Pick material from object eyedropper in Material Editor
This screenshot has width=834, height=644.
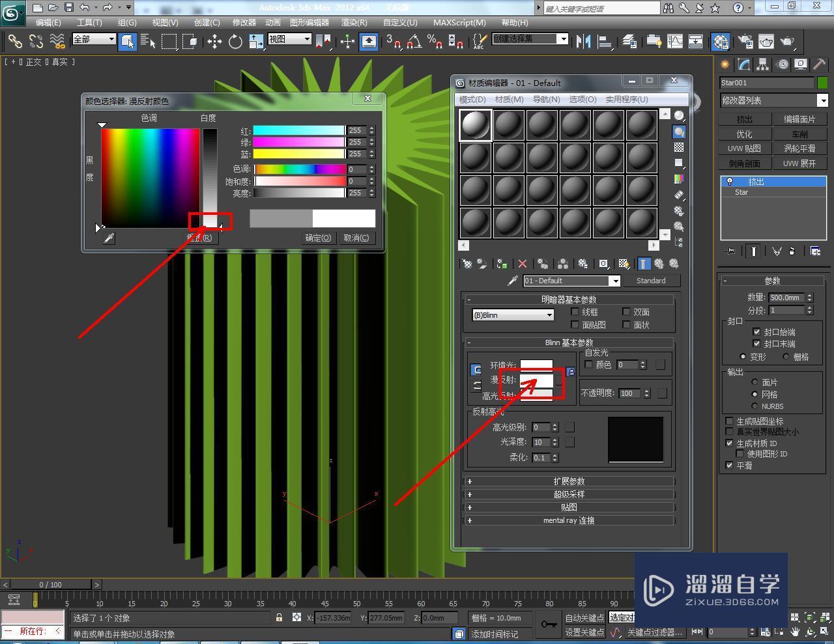(x=513, y=281)
